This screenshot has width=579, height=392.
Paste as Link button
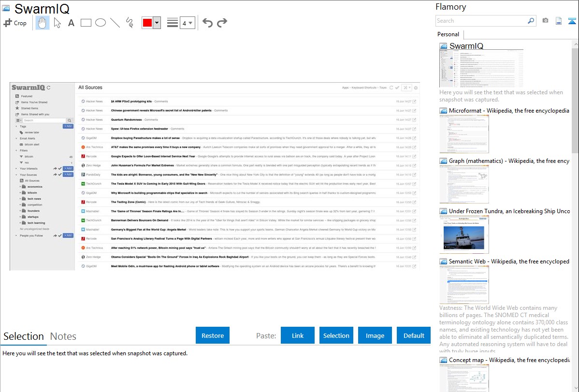pos(298,335)
